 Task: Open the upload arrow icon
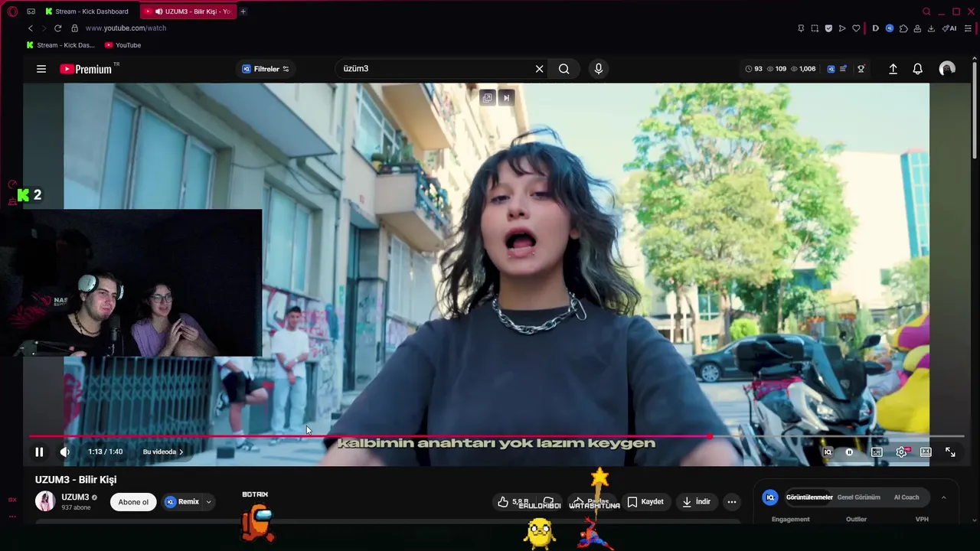893,69
